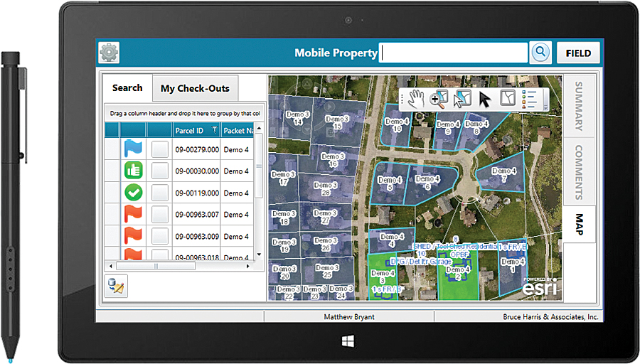
Task: Click the orange flag for 09-00963.007
Action: pyautogui.click(x=133, y=214)
